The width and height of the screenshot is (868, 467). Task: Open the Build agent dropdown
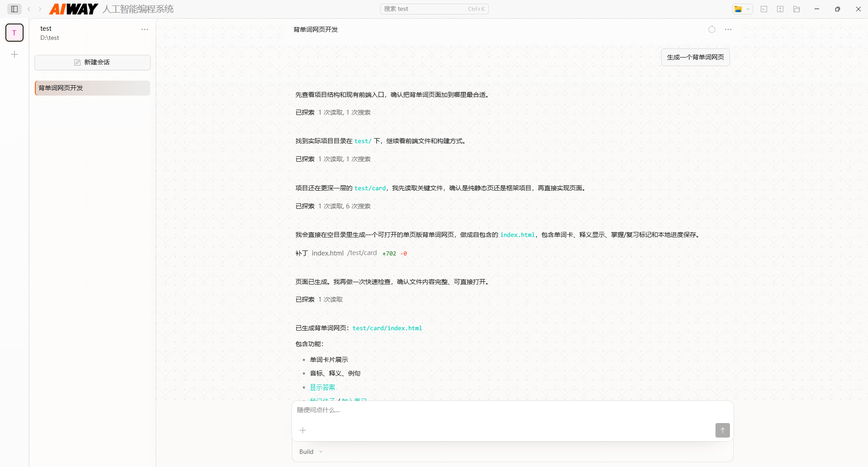coord(311,452)
